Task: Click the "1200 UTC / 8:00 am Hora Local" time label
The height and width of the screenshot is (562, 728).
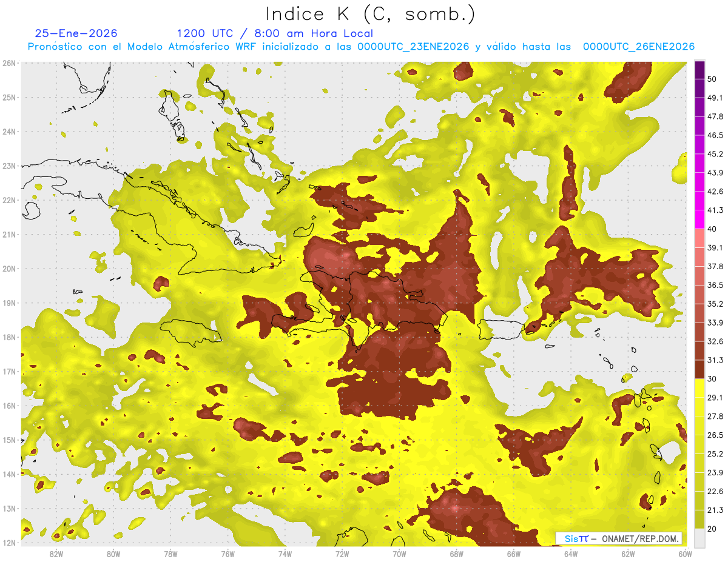Action: [275, 33]
